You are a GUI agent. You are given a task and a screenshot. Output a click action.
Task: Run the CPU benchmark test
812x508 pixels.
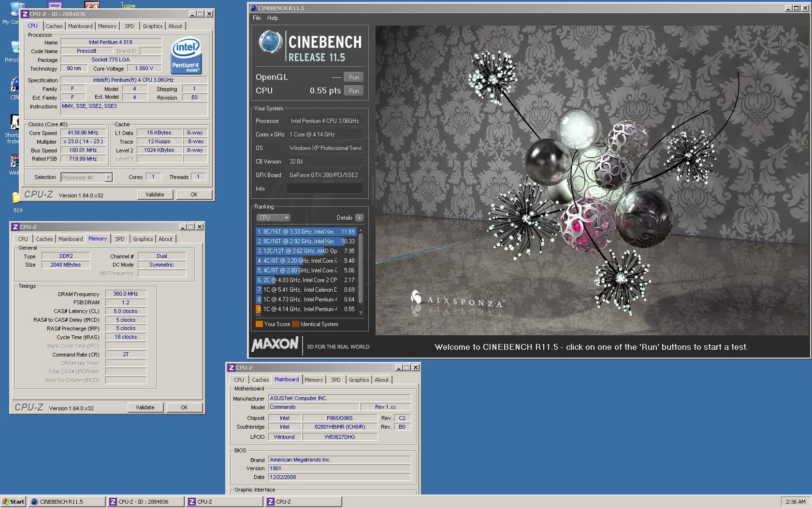(354, 91)
